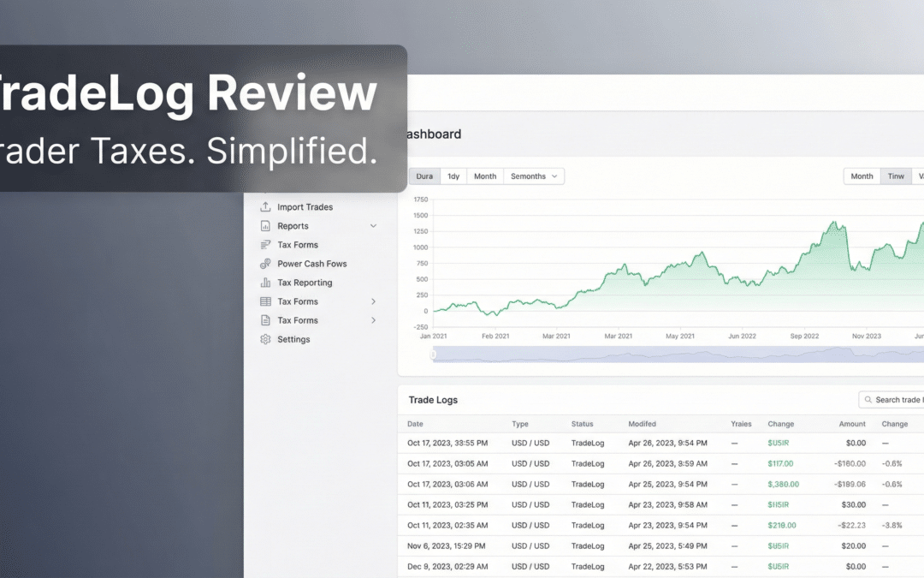Click date "Oct 17, 2023, 33:55 PM"
The width and height of the screenshot is (924, 578).
tap(447, 443)
